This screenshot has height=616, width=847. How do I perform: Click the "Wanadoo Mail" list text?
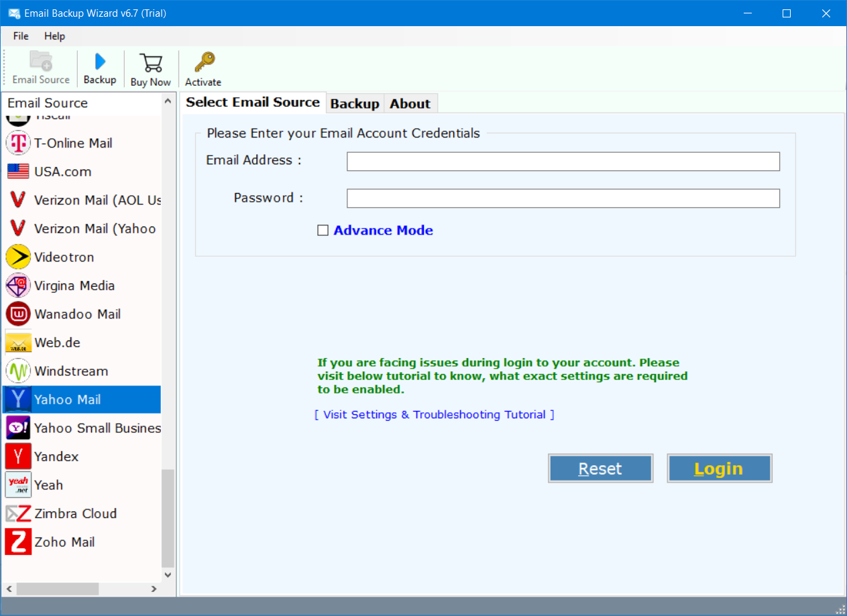(x=77, y=314)
